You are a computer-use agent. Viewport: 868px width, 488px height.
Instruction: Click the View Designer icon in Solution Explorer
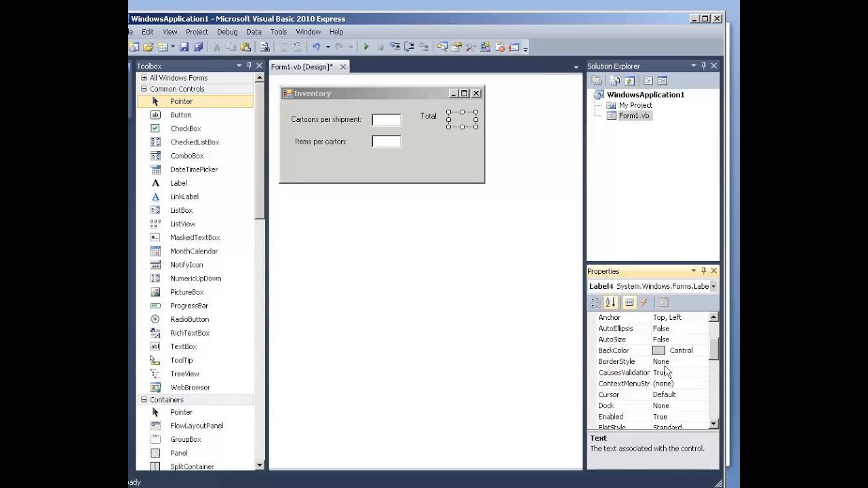point(662,81)
